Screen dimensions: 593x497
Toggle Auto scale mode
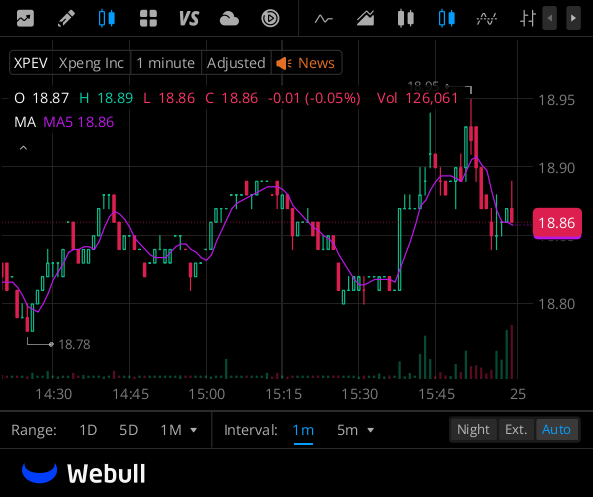556,429
